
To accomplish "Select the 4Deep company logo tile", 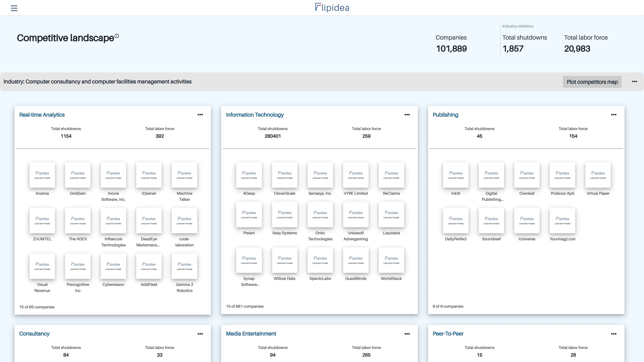I will [x=249, y=175].
